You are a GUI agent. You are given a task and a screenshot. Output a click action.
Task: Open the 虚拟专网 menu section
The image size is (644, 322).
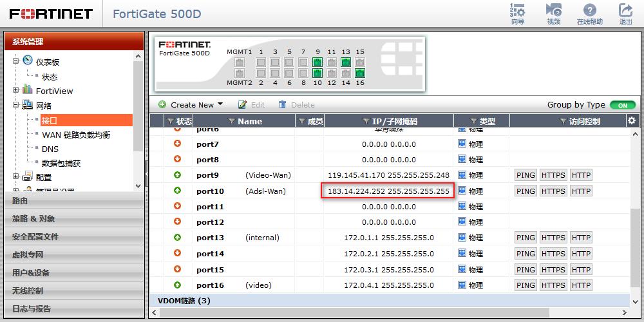(74, 254)
